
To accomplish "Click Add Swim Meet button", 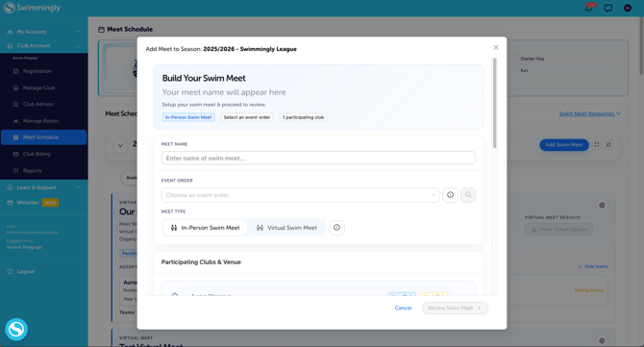I will tap(564, 144).
